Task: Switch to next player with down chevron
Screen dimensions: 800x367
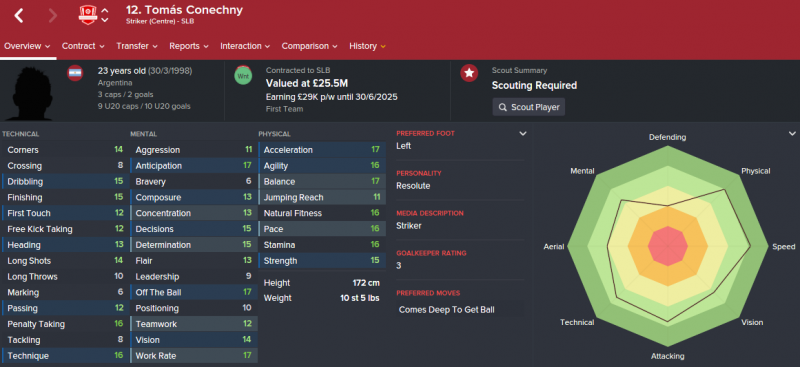Action: tap(105, 20)
